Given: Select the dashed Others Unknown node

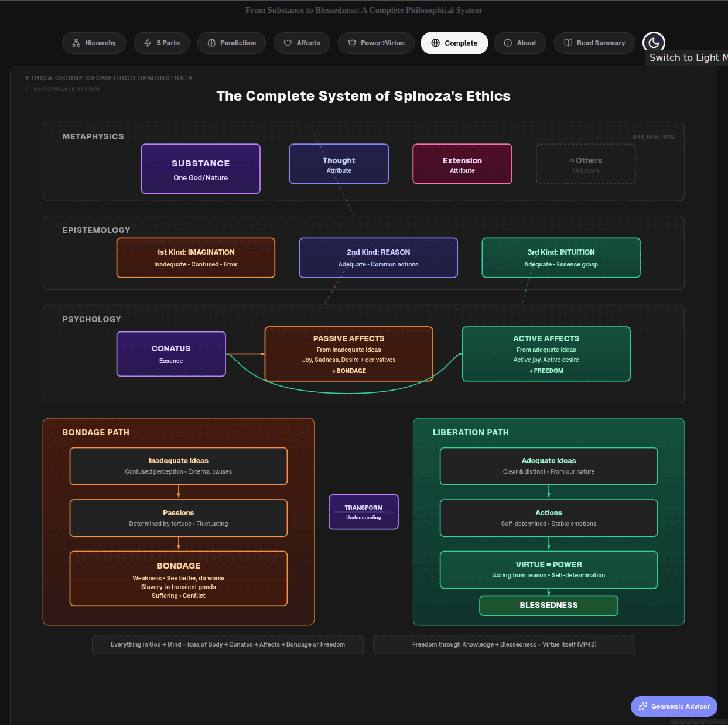Looking at the screenshot, I should [x=586, y=164].
